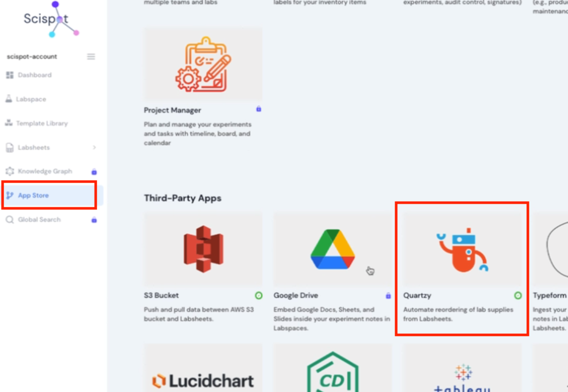
Task: Click the Template Library icon
Action: (x=9, y=123)
